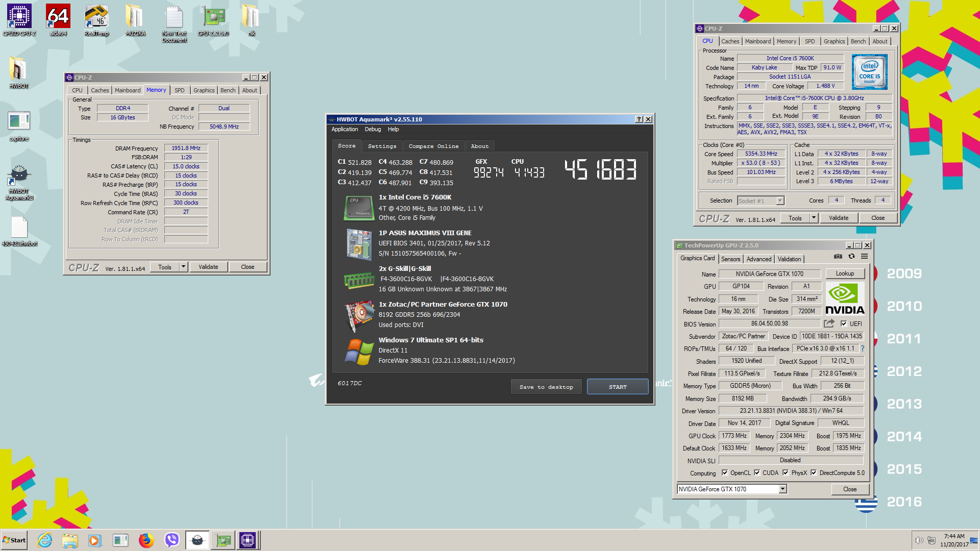Image resolution: width=980 pixels, height=551 pixels.
Task: Open the capture desktop icon
Action: [19, 126]
